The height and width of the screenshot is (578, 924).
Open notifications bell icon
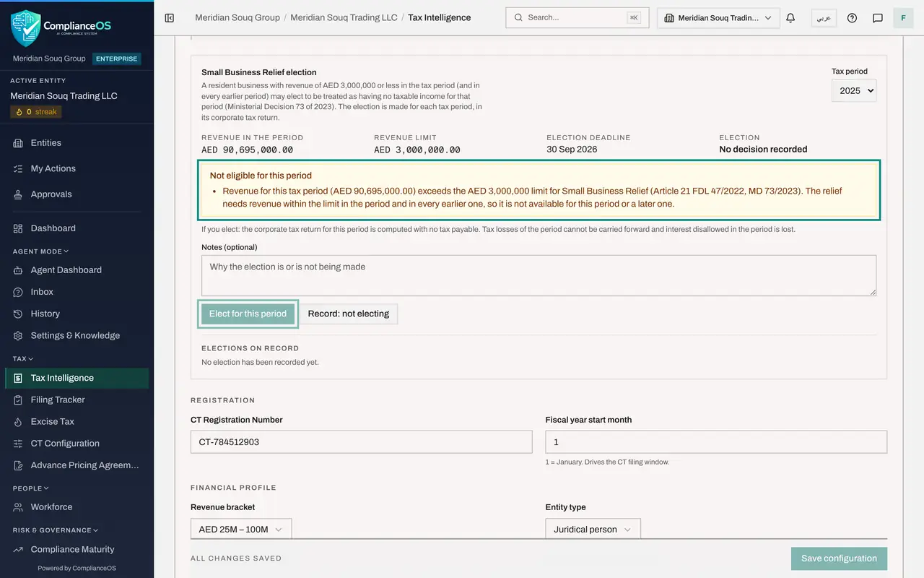pyautogui.click(x=790, y=18)
